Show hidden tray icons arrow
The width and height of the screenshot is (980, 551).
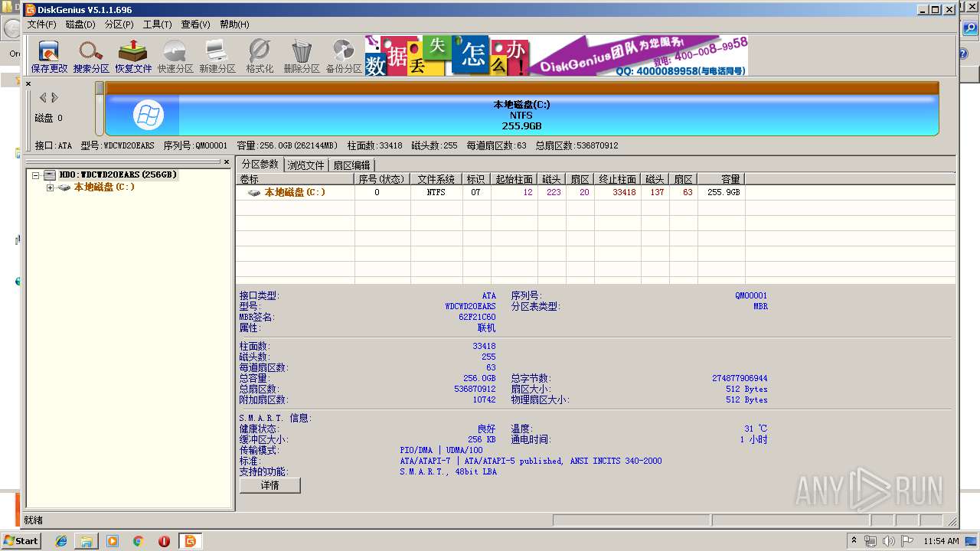[x=854, y=541]
